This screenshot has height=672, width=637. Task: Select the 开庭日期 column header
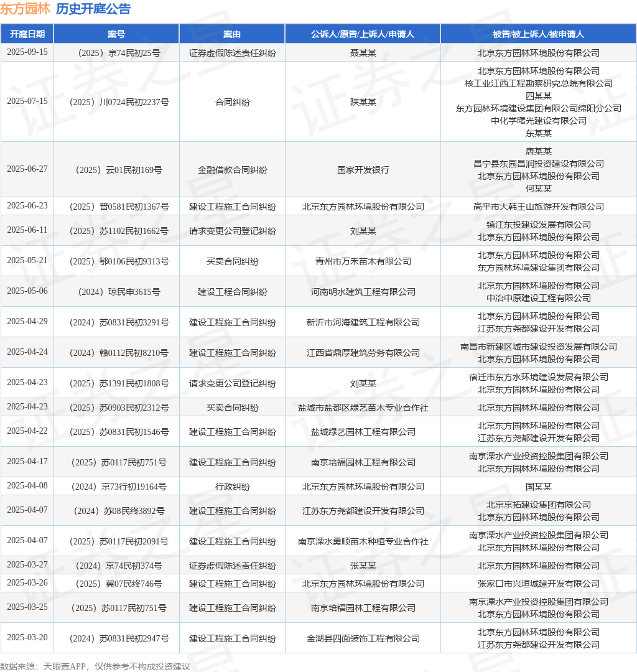click(27, 34)
